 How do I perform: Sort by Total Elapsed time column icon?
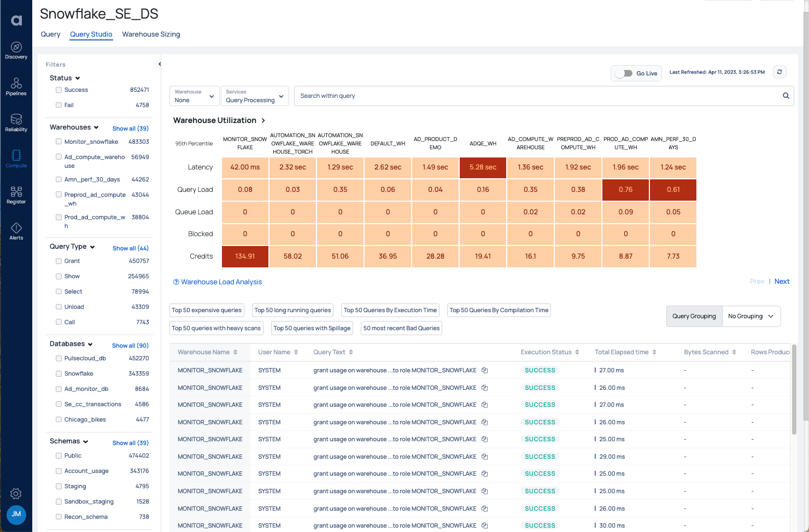coord(654,352)
